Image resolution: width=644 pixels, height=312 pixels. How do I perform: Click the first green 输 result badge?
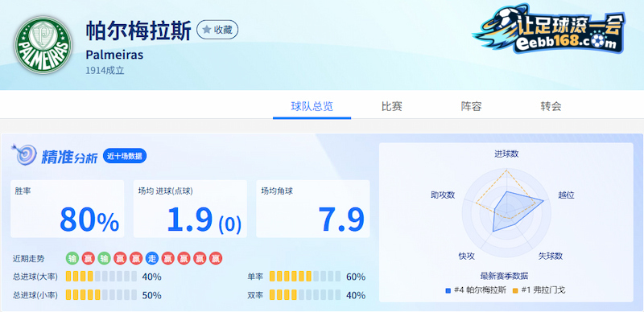point(72,259)
